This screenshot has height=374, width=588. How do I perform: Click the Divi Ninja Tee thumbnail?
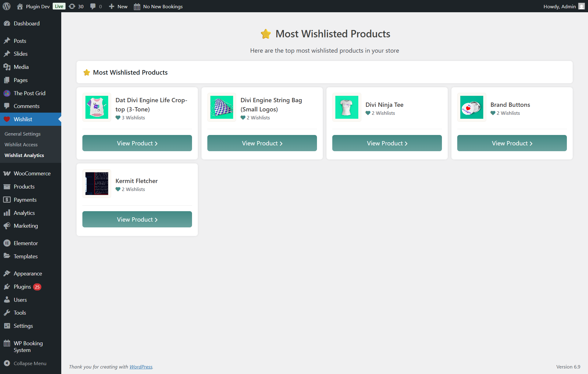point(346,107)
